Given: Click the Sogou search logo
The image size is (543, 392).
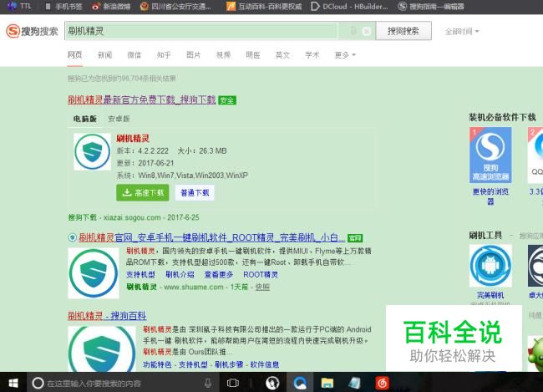Looking at the screenshot, I should (32, 31).
